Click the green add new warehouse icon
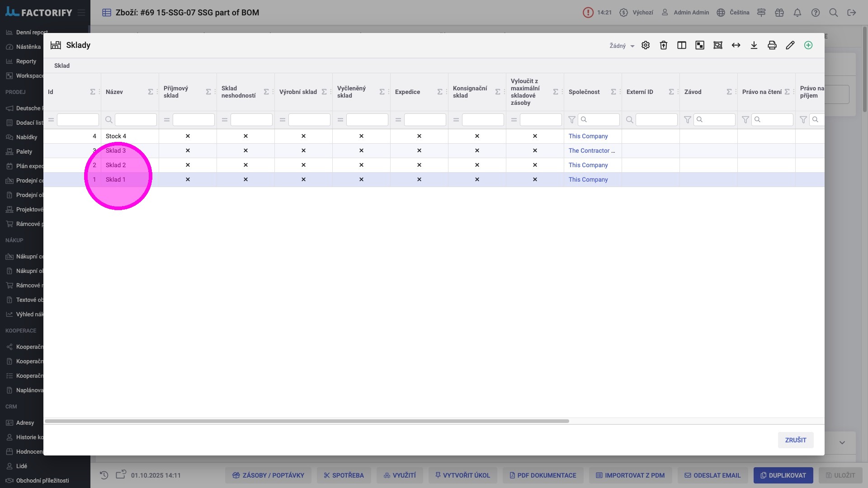The image size is (868, 488). coord(808,45)
